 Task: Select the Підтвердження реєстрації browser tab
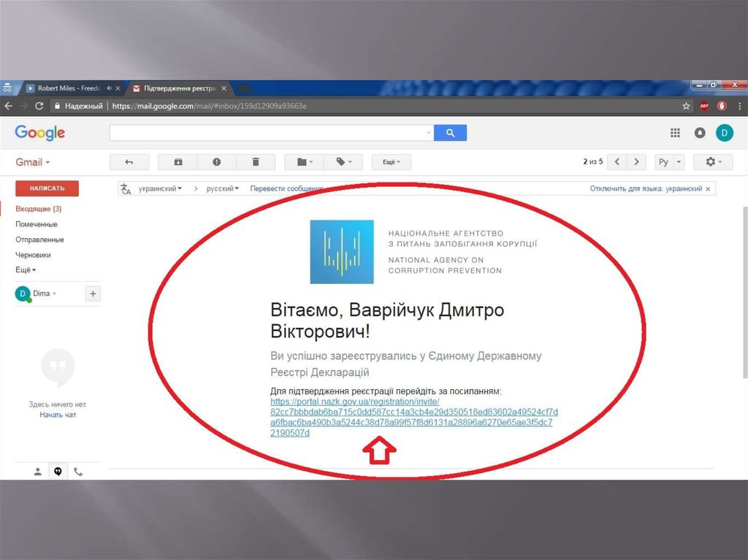[179, 88]
